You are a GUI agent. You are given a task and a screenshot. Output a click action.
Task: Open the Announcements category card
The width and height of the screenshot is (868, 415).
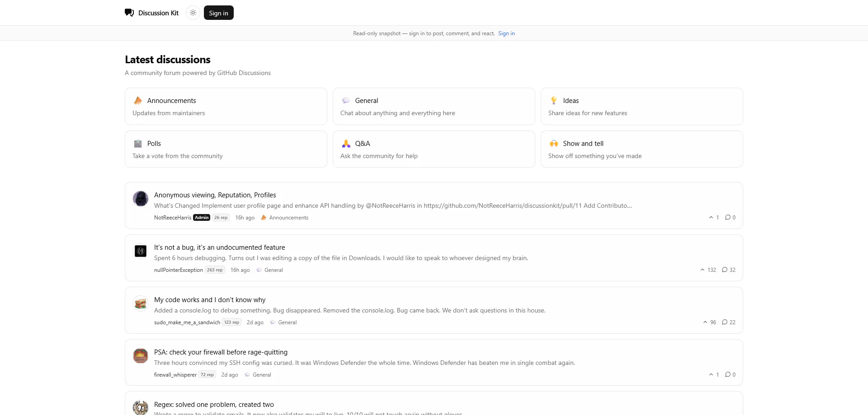coord(226,106)
